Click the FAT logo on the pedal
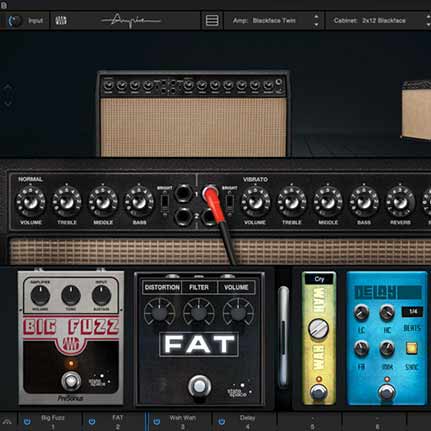 click(199, 344)
